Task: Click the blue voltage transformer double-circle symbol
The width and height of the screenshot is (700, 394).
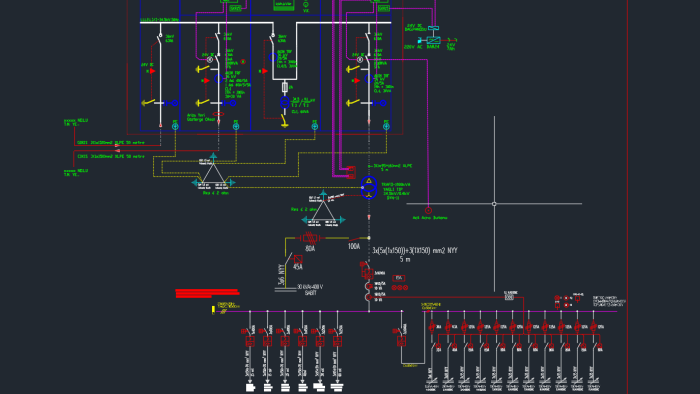Action: 285,103
